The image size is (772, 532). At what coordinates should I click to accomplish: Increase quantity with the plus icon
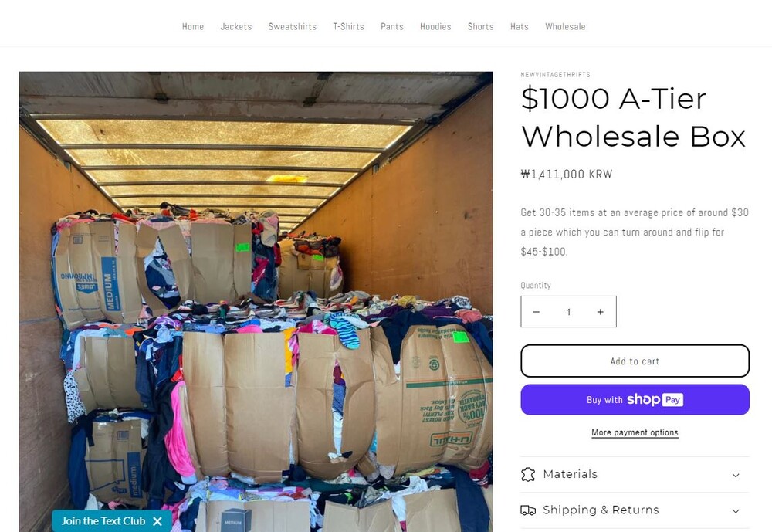(x=600, y=312)
